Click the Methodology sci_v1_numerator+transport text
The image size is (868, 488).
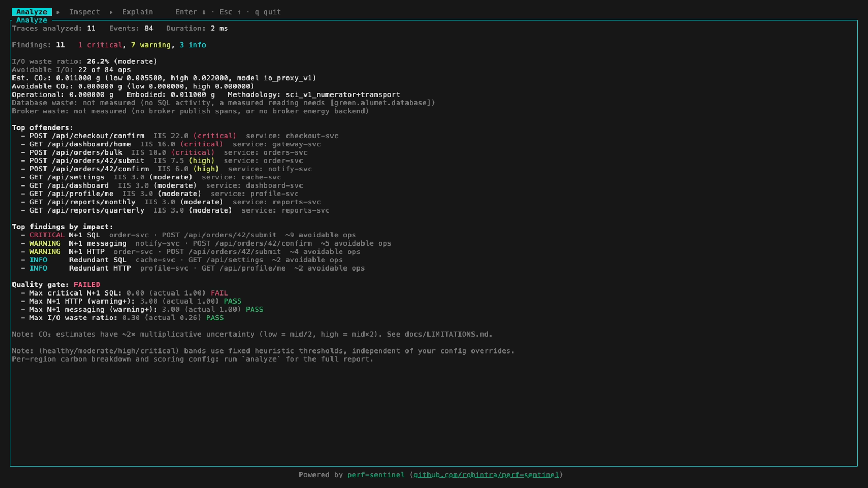pyautogui.click(x=314, y=95)
